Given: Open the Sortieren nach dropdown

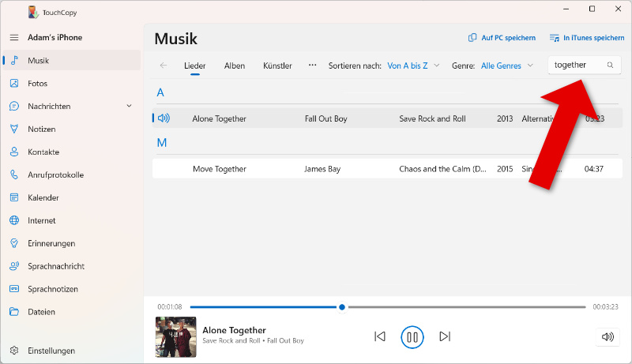Looking at the screenshot, I should coord(412,66).
